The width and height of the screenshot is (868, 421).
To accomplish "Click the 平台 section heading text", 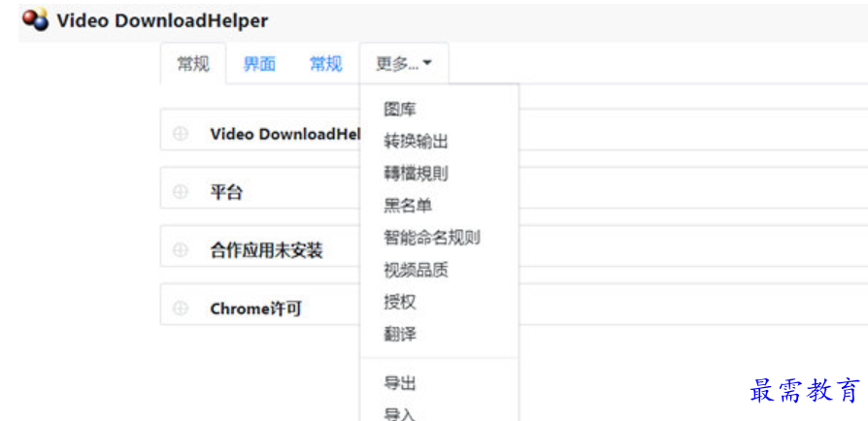I will pyautogui.click(x=226, y=192).
